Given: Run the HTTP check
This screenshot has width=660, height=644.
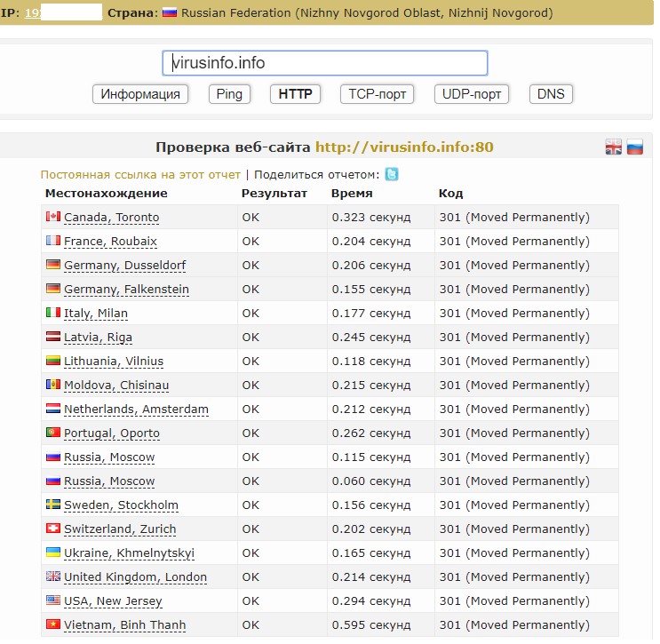Looking at the screenshot, I should coord(295,94).
